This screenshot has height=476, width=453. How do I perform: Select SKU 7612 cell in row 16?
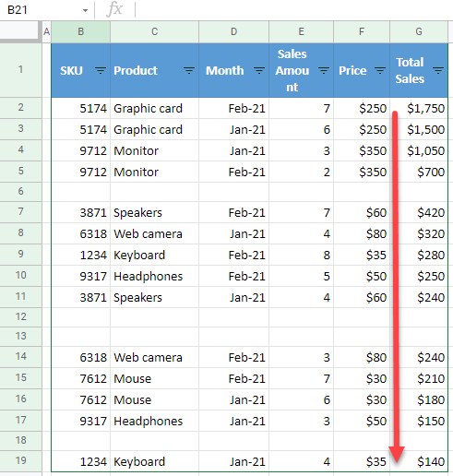[x=81, y=399]
